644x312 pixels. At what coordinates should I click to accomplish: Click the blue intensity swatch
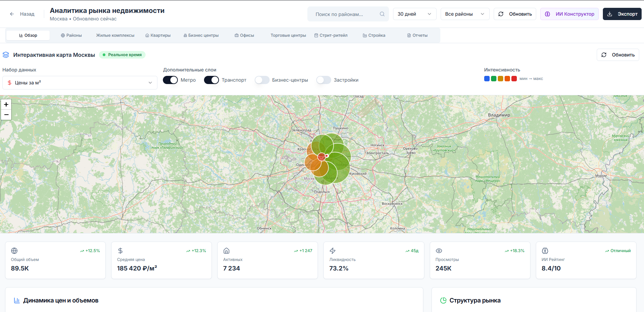pyautogui.click(x=487, y=79)
